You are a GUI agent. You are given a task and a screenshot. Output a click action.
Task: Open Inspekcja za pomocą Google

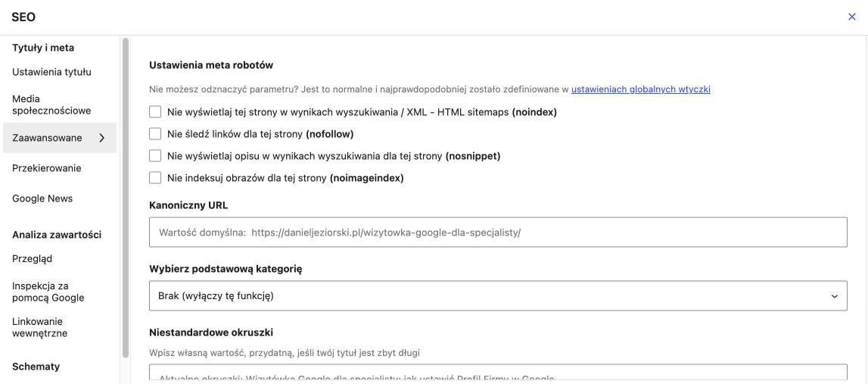pos(48,292)
